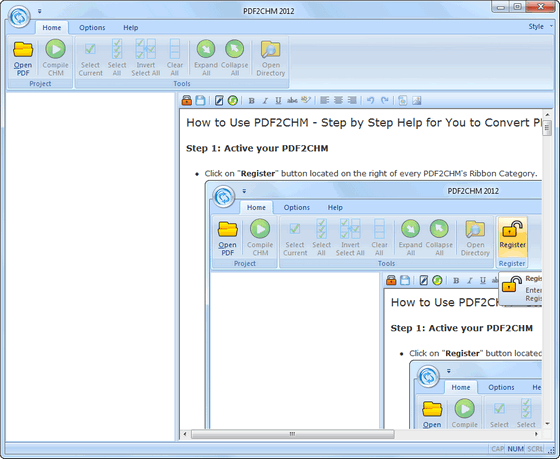This screenshot has height=459, width=560.
Task: Click the SCRL indicator in status bar
Action: coord(535,449)
